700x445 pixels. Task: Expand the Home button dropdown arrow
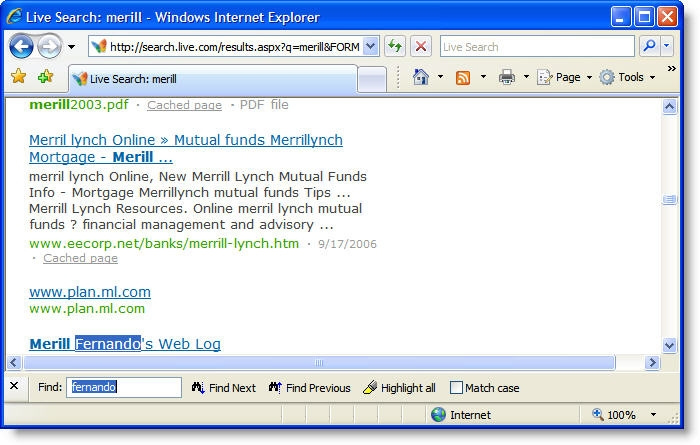pyautogui.click(x=440, y=77)
